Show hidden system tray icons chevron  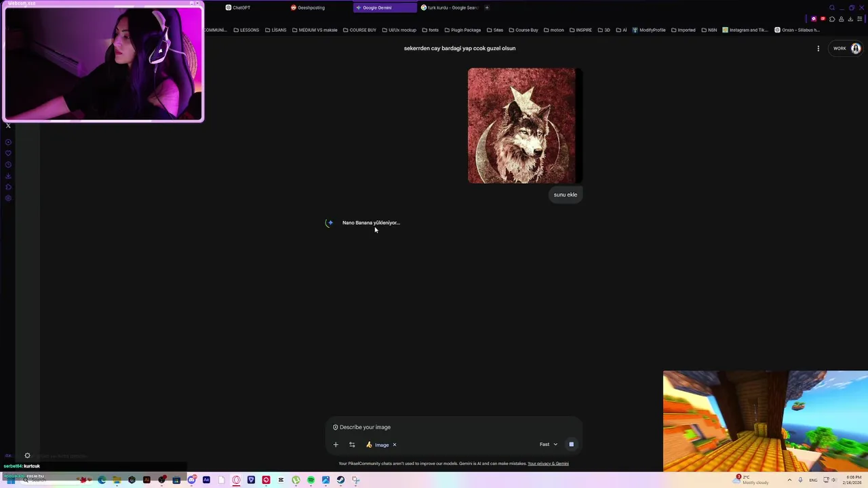[x=789, y=480]
